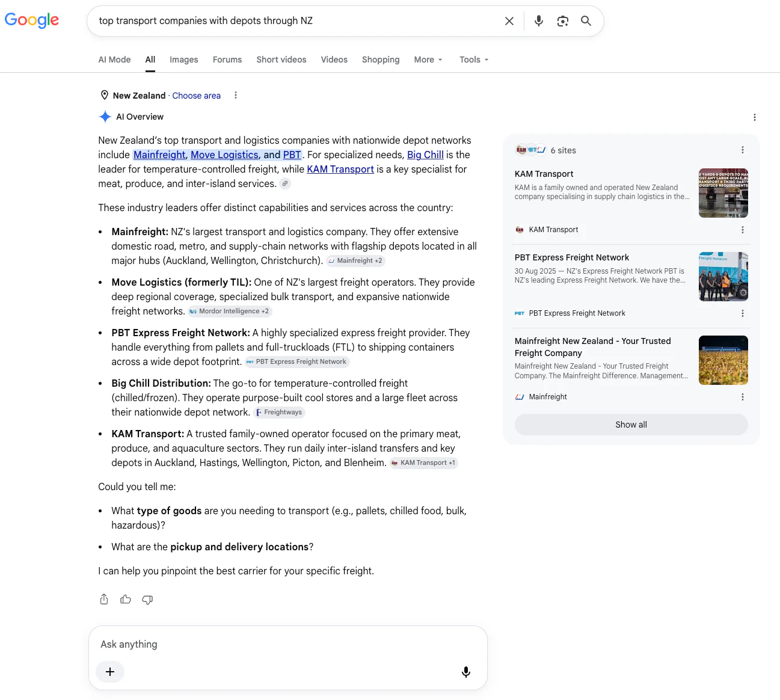Open KAM Transport source three-dot menu
This screenshot has width=780, height=700.
(x=743, y=230)
